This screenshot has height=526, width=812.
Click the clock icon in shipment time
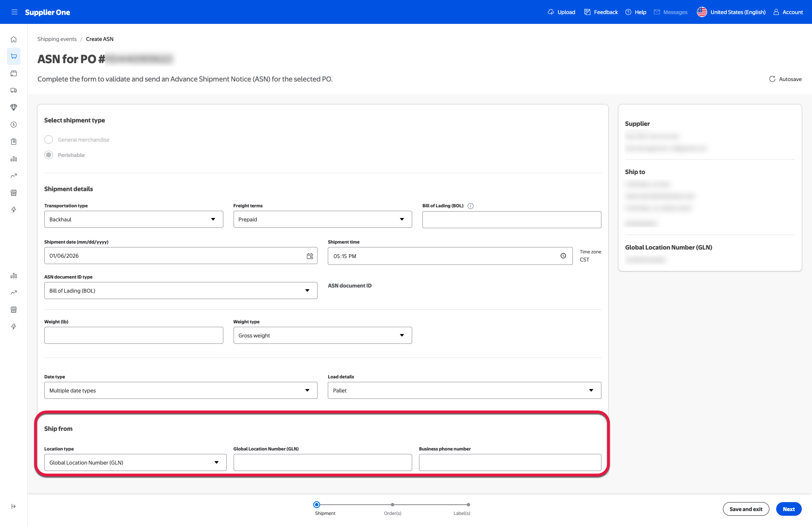[563, 256]
